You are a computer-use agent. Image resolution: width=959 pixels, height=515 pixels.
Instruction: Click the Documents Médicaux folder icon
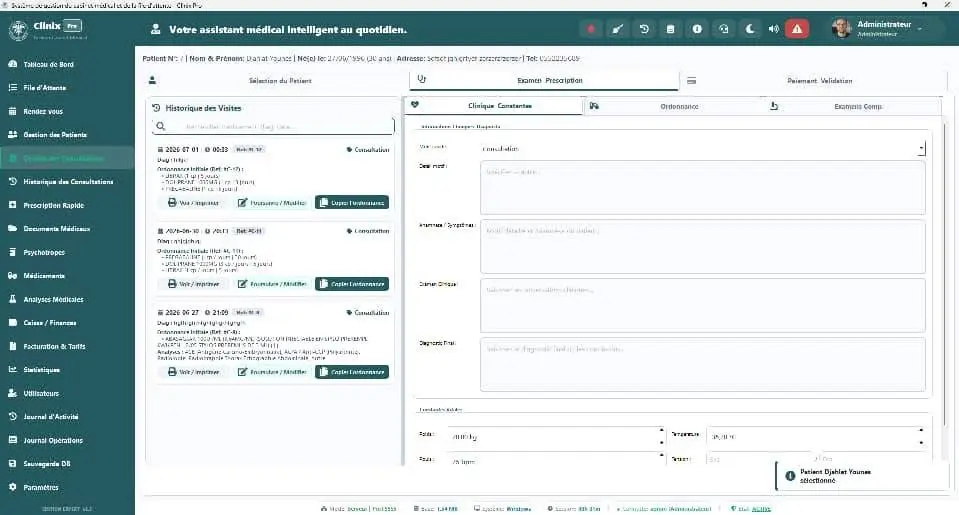pyautogui.click(x=12, y=228)
